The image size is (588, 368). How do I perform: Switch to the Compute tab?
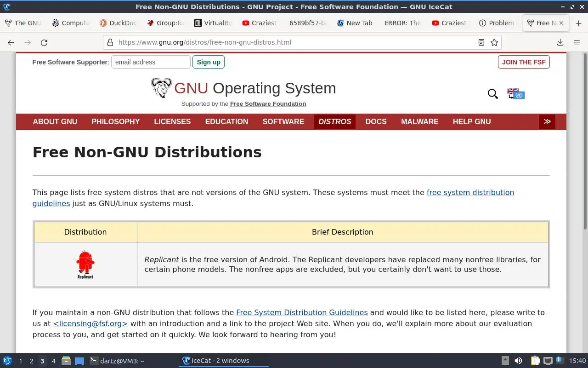click(71, 23)
